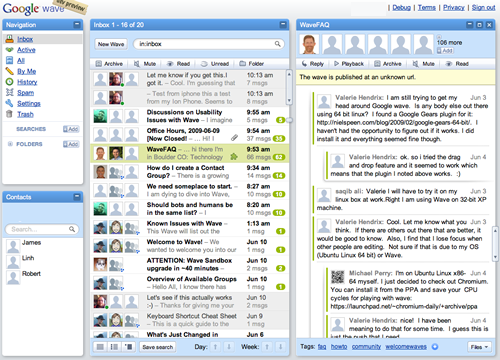Mute selected waves in inbox toolbar
The image size is (500, 360).
tap(145, 64)
